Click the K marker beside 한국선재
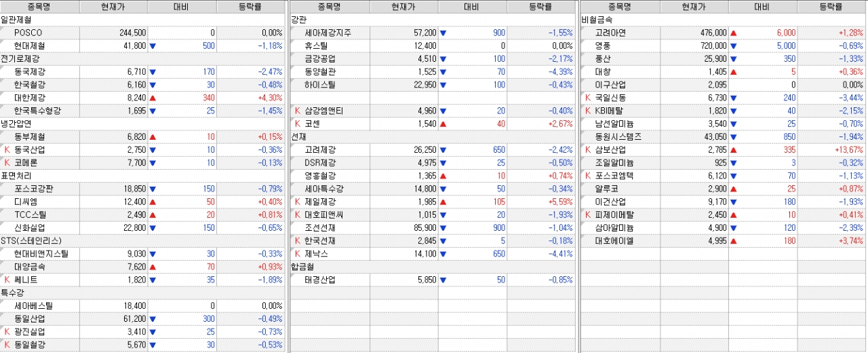 (x=298, y=241)
